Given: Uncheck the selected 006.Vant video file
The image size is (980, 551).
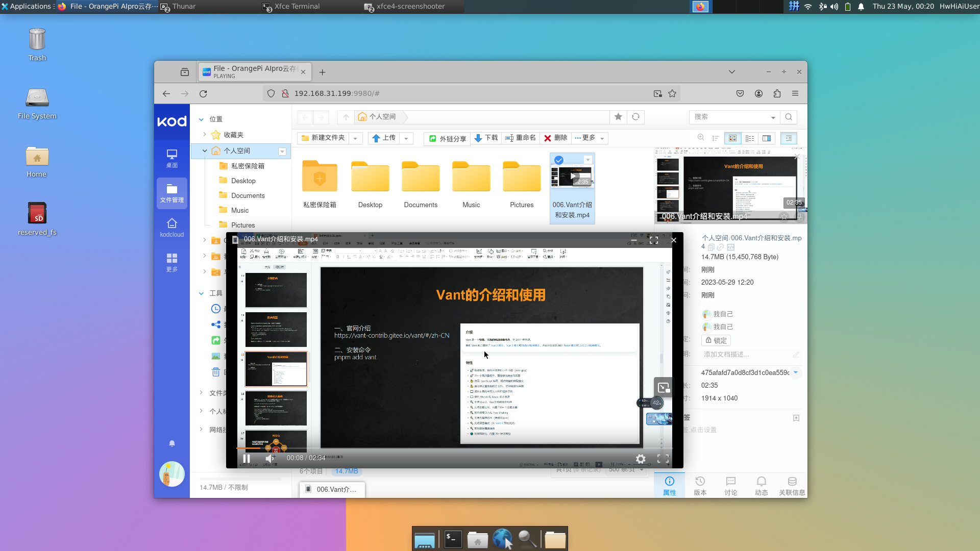Looking at the screenshot, I should click(559, 160).
